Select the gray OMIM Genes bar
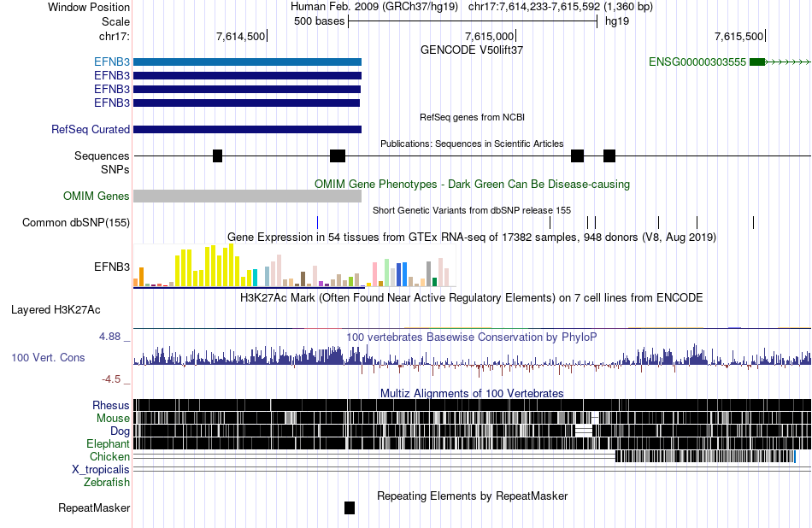 (x=248, y=197)
